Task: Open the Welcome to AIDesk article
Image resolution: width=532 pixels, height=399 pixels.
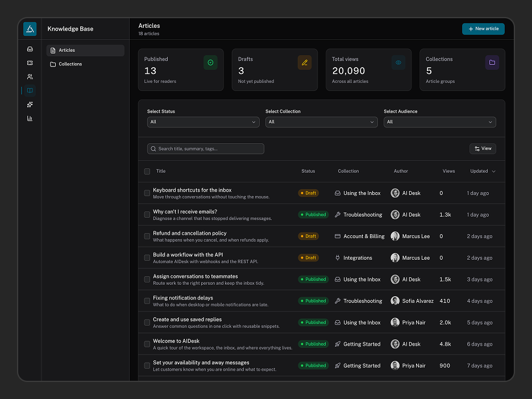Action: coord(176,341)
